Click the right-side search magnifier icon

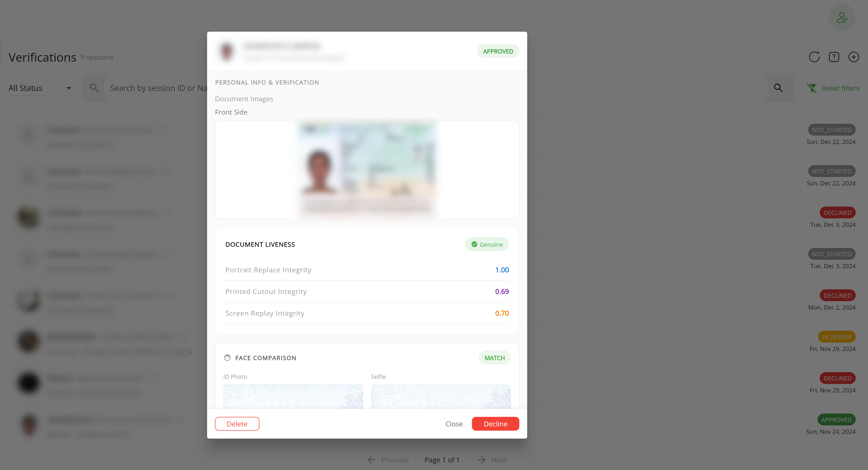(778, 88)
